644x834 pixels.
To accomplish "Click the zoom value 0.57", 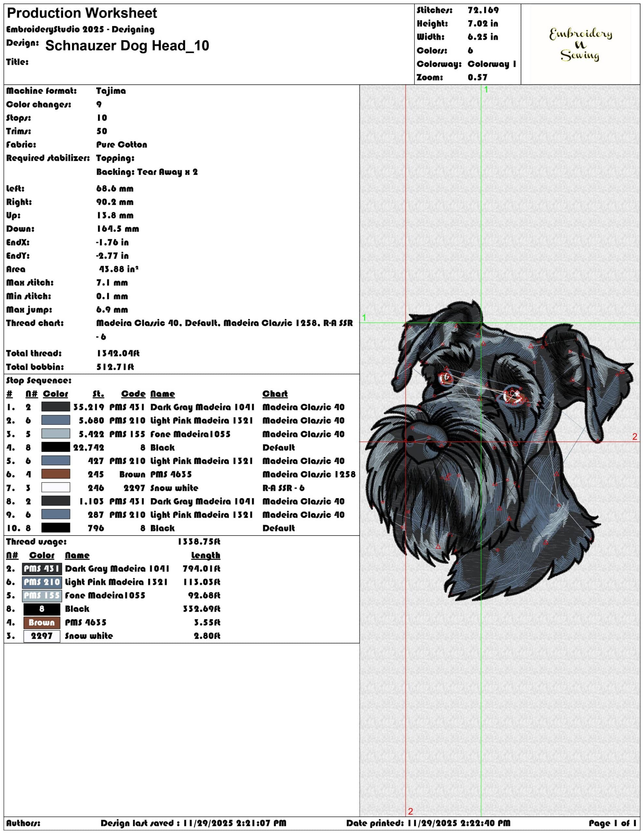I will [x=477, y=78].
